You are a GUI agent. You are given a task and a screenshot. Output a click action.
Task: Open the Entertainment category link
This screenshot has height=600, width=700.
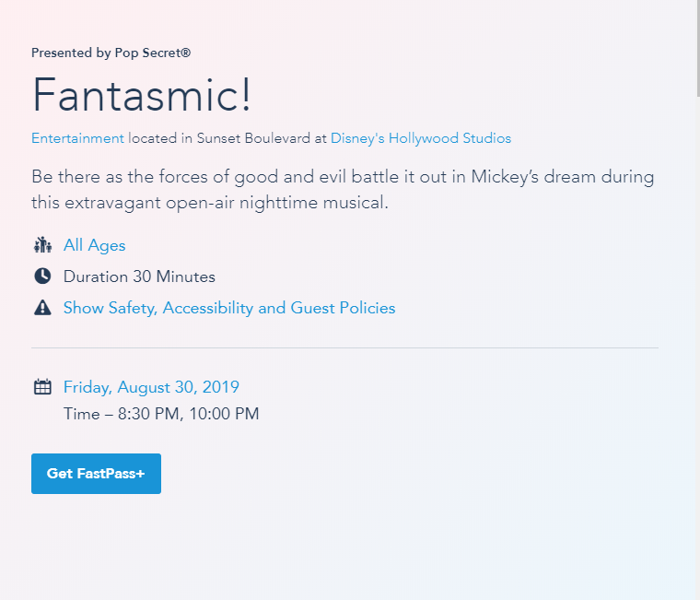pos(77,138)
